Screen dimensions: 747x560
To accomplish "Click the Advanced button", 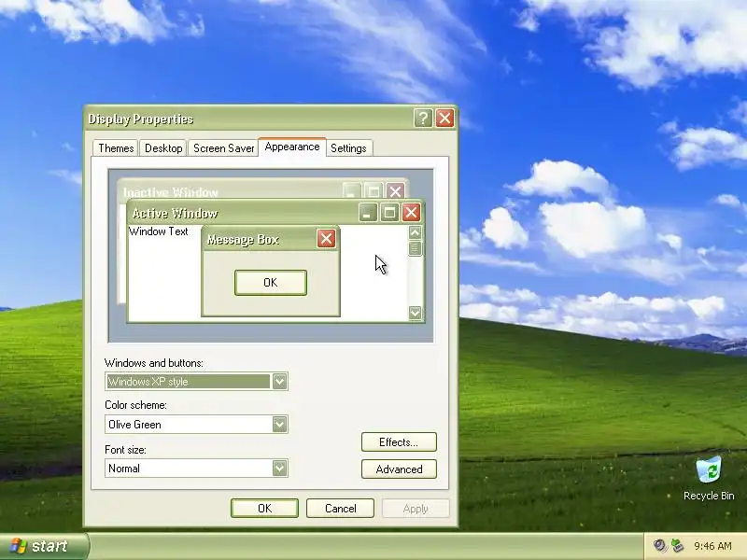I will pyautogui.click(x=399, y=469).
